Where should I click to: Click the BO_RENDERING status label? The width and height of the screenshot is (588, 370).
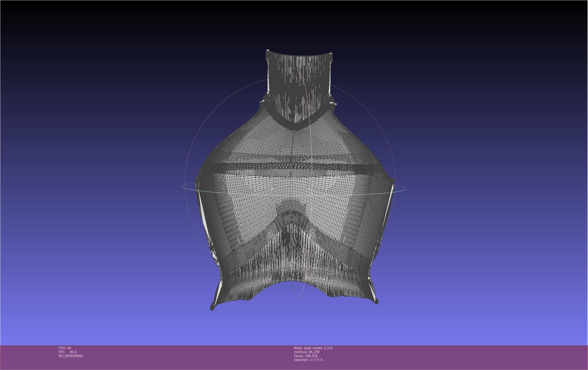71,356
